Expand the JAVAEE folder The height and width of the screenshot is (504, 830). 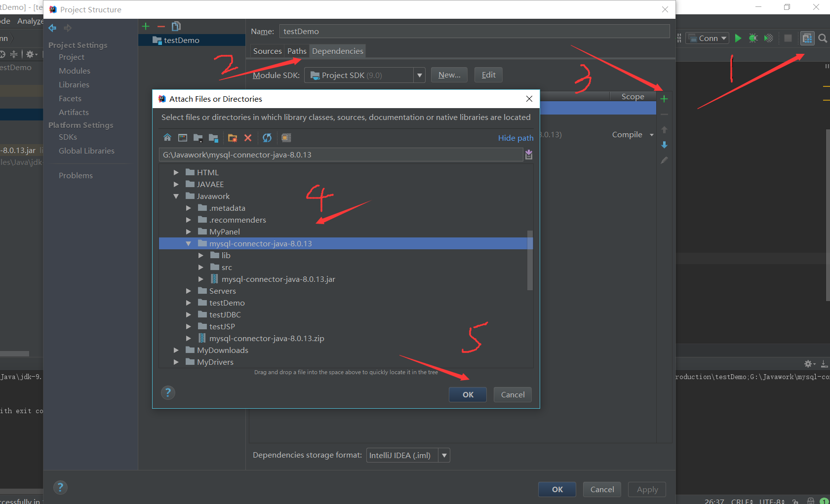176,184
